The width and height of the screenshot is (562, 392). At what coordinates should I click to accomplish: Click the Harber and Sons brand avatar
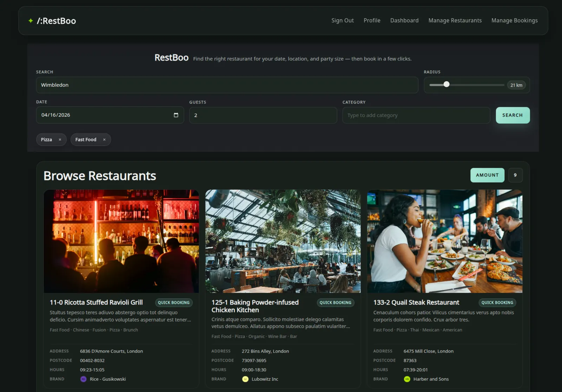coord(407,379)
